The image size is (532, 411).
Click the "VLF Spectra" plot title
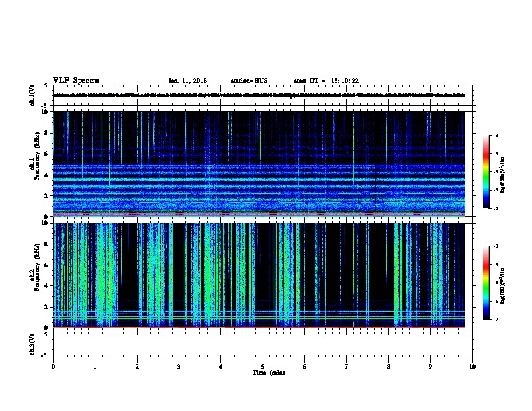[76, 81]
